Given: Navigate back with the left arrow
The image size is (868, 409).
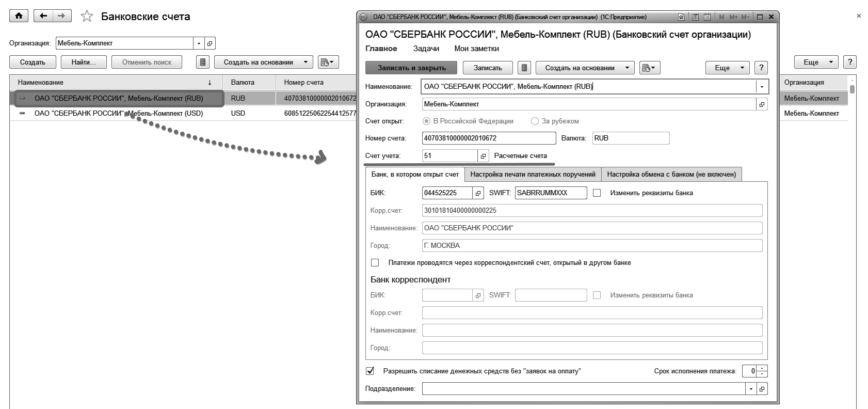Looking at the screenshot, I should coord(43,16).
